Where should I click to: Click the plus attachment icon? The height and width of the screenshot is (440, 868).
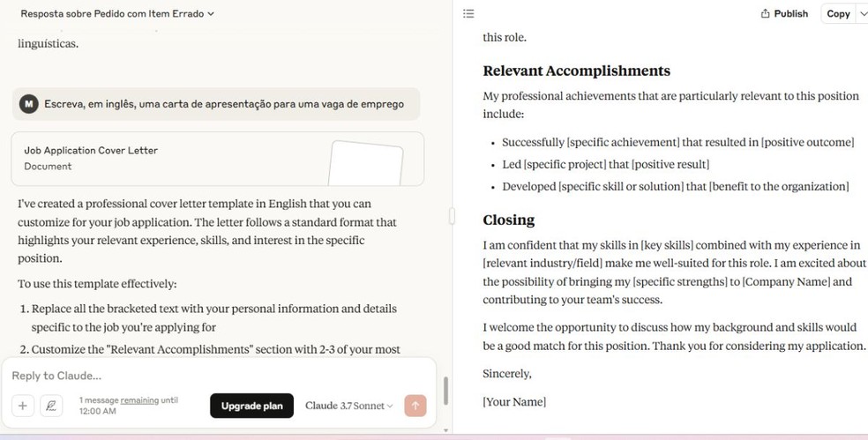point(23,406)
